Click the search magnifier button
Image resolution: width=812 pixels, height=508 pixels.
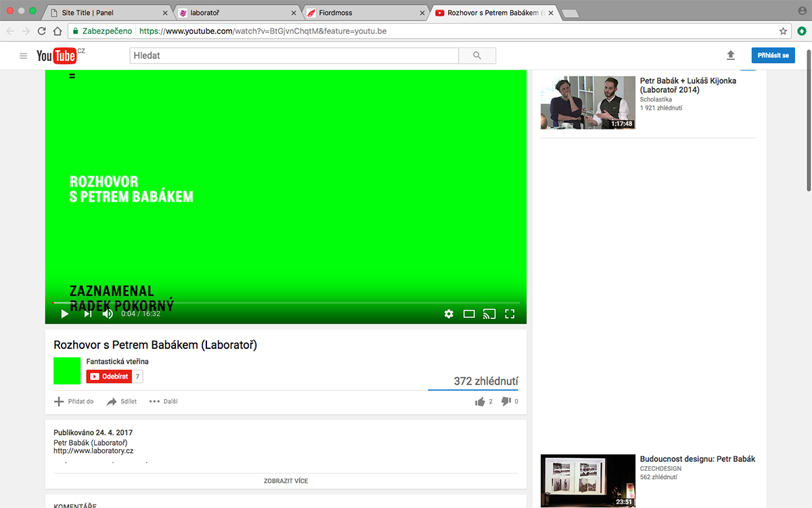[477, 56]
